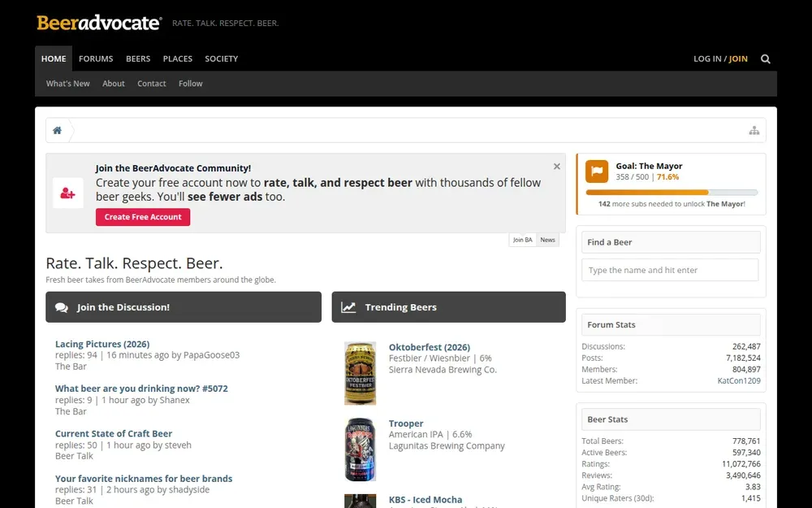Viewport: 812px width, 508px height.
Task: Click the add-user icon in the notice
Action: [x=68, y=193]
